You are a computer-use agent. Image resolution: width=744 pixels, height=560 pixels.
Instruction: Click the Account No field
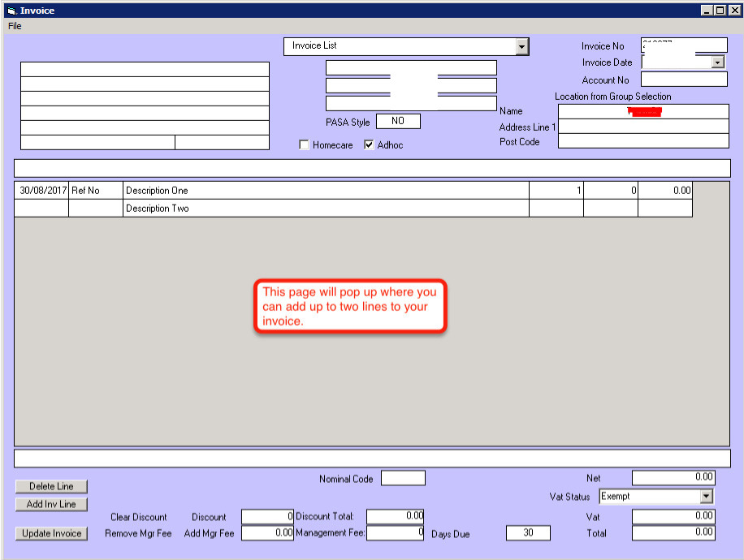click(684, 80)
